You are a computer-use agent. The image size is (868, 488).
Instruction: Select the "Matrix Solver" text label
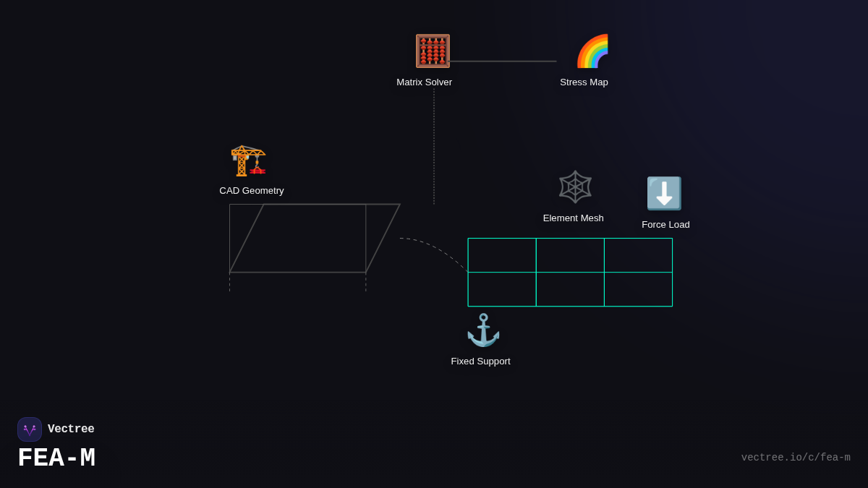coord(424,82)
